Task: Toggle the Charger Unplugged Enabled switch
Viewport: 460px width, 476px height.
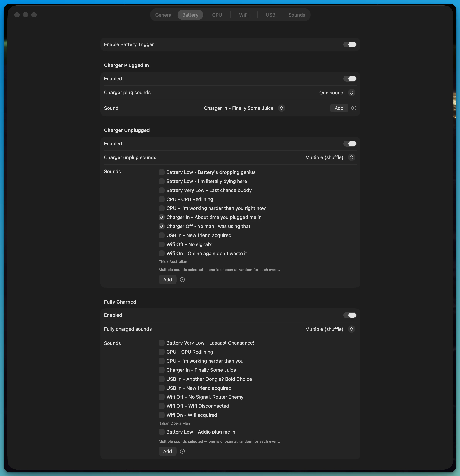Action: click(350, 144)
